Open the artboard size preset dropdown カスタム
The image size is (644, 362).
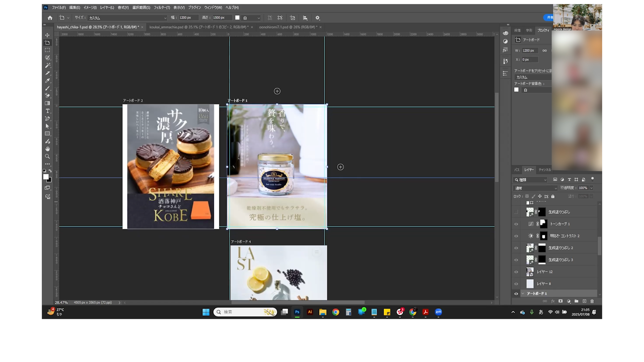click(x=127, y=18)
